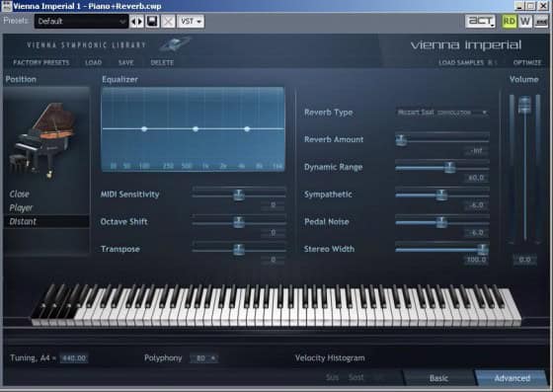Click the Tuning A4 440.00 field
This screenshot has height=392, width=553.
pyautogui.click(x=74, y=358)
